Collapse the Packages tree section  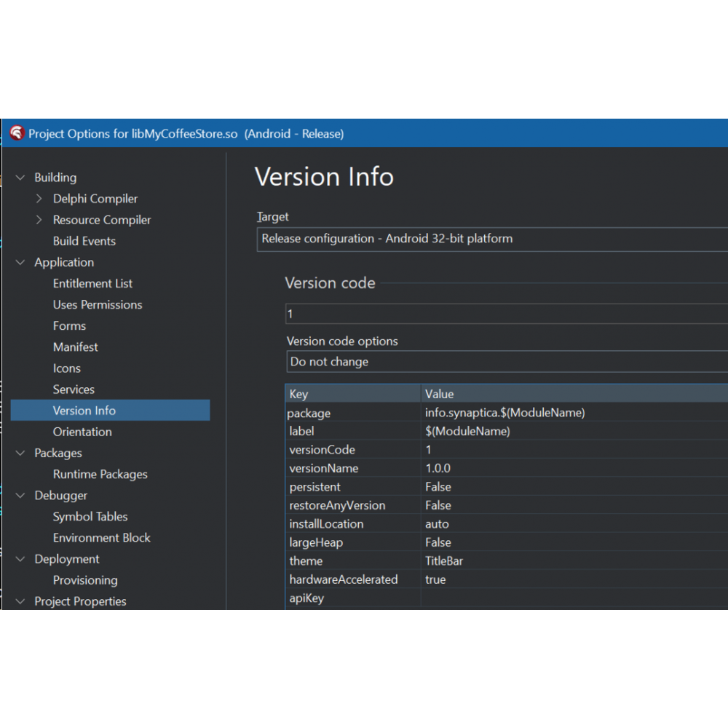click(20, 453)
